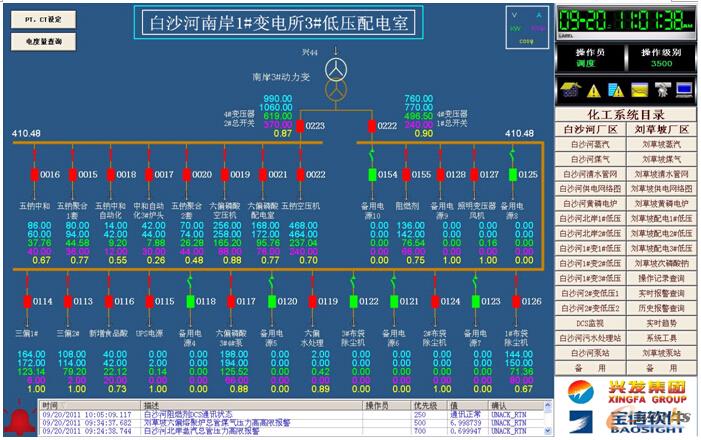Open 实时趋势 in the directory list
This screenshot has width=701, height=440.
pos(662,324)
